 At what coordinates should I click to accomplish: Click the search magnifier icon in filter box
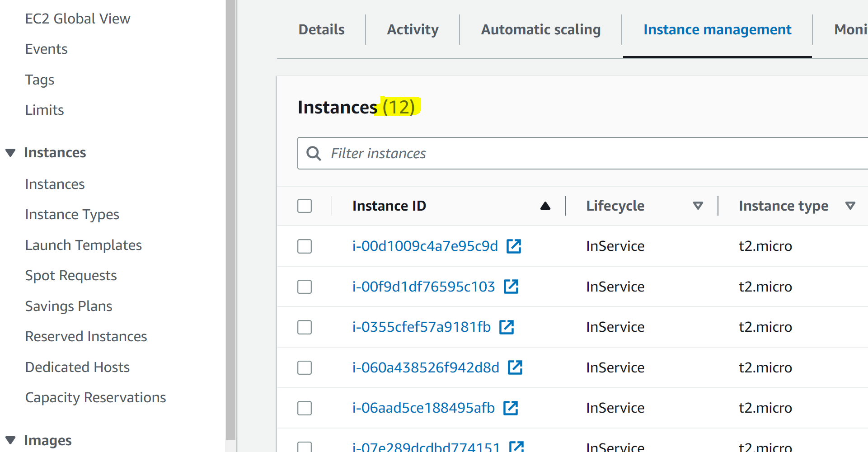[x=314, y=154]
